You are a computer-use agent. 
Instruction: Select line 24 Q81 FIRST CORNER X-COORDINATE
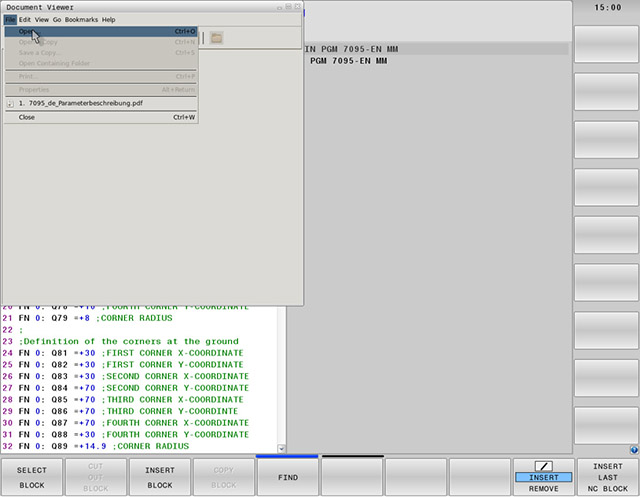click(x=122, y=353)
